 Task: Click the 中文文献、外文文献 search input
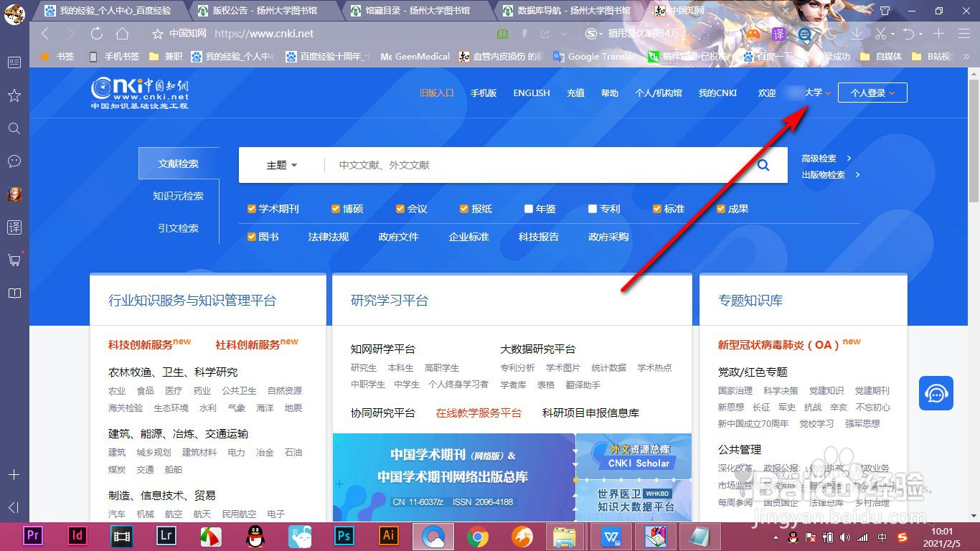click(534, 165)
